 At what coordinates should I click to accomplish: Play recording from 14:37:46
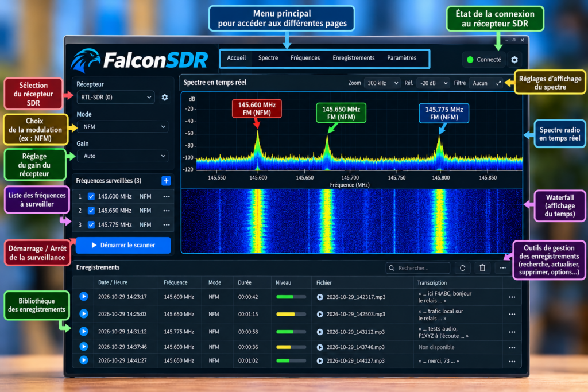coord(84,347)
